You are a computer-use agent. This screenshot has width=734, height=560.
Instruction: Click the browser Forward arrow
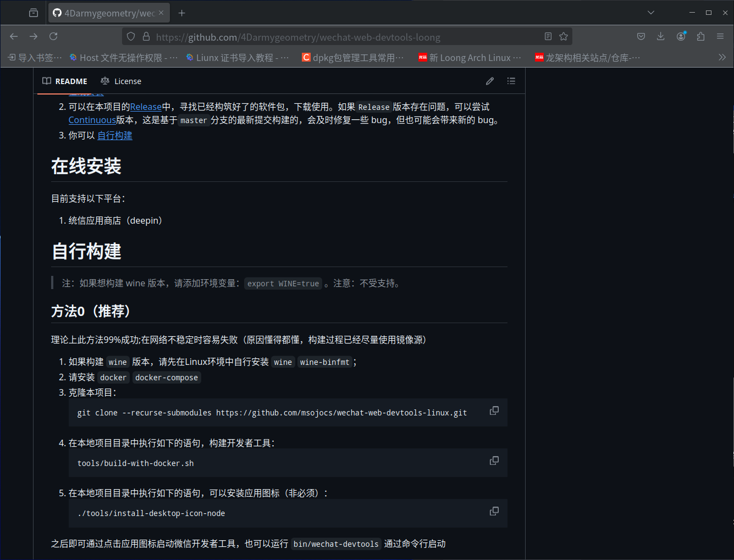pyautogui.click(x=34, y=36)
